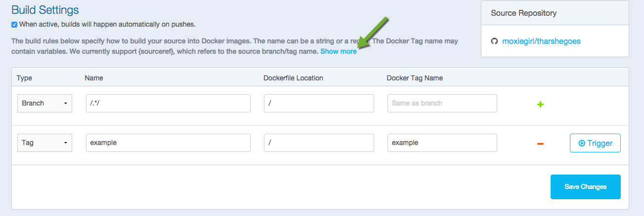This screenshot has width=644, height=216.
Task: Click the Docker Tag Name column header
Action: pos(415,78)
